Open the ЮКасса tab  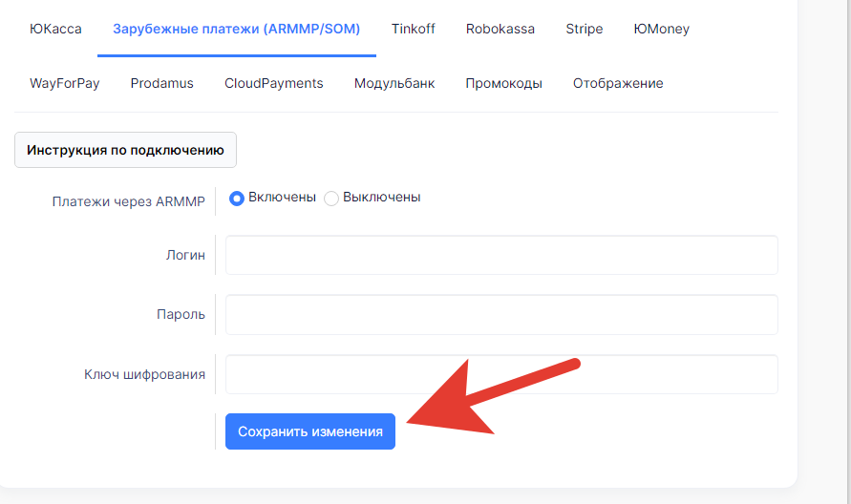pyautogui.click(x=55, y=29)
